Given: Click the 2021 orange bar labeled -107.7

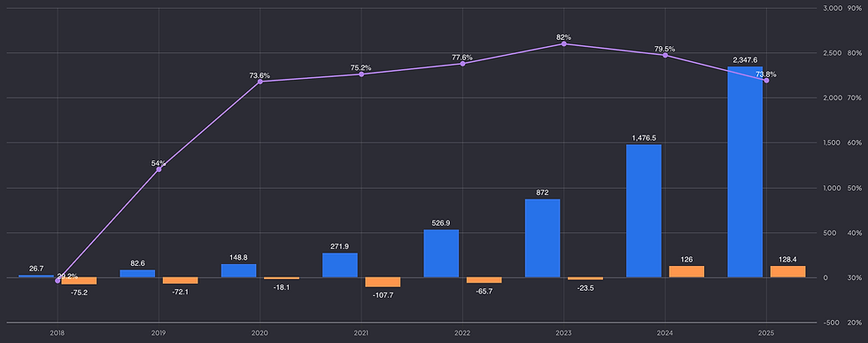Looking at the screenshot, I should [x=383, y=282].
